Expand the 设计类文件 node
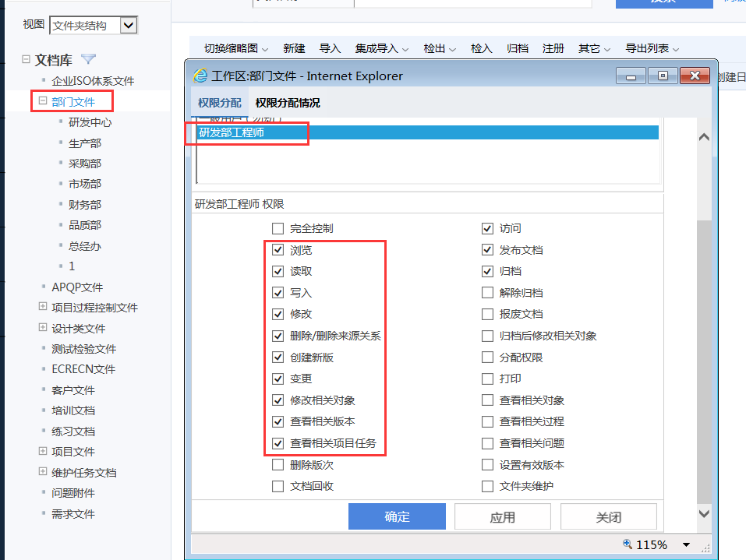Screen dimensions: 746x560 (x=43, y=328)
